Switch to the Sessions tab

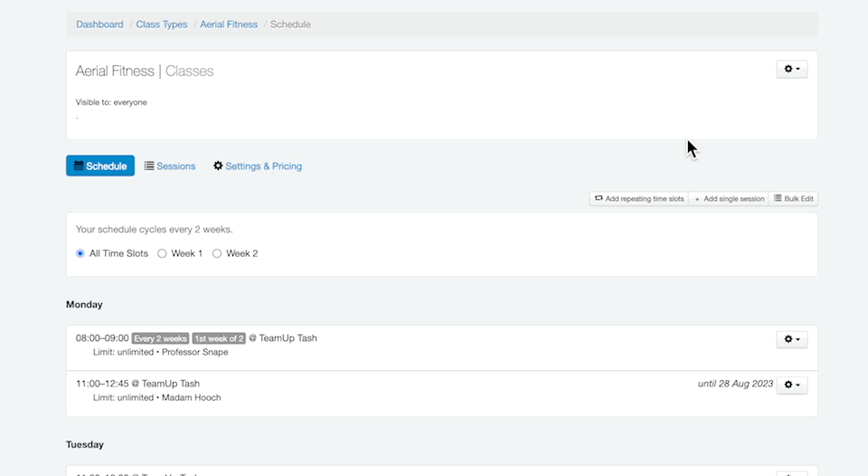coord(175,167)
